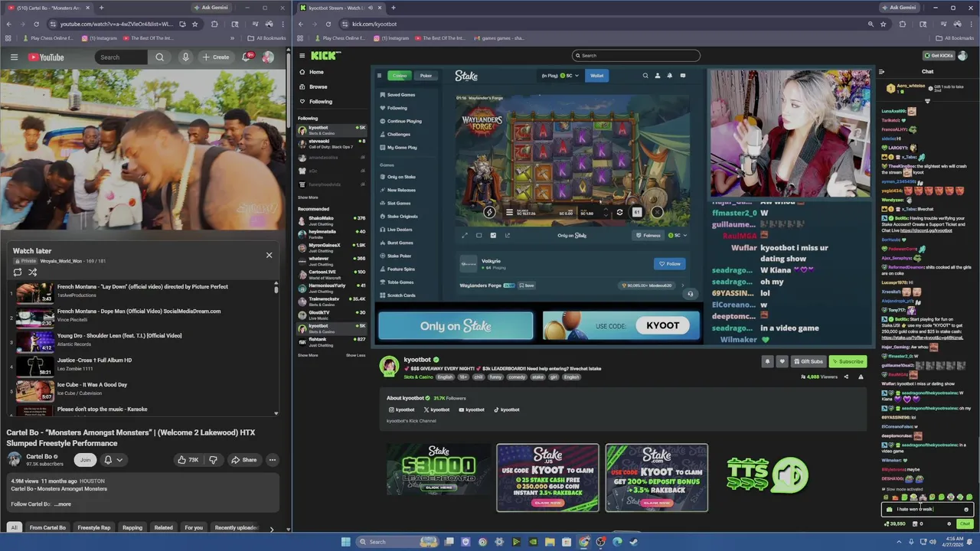980x551 pixels.
Task: Open kyootbot Instagram social link
Action: click(x=402, y=409)
